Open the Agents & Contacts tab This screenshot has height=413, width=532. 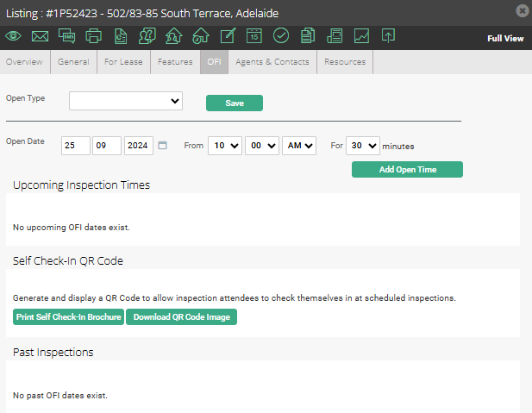[272, 62]
